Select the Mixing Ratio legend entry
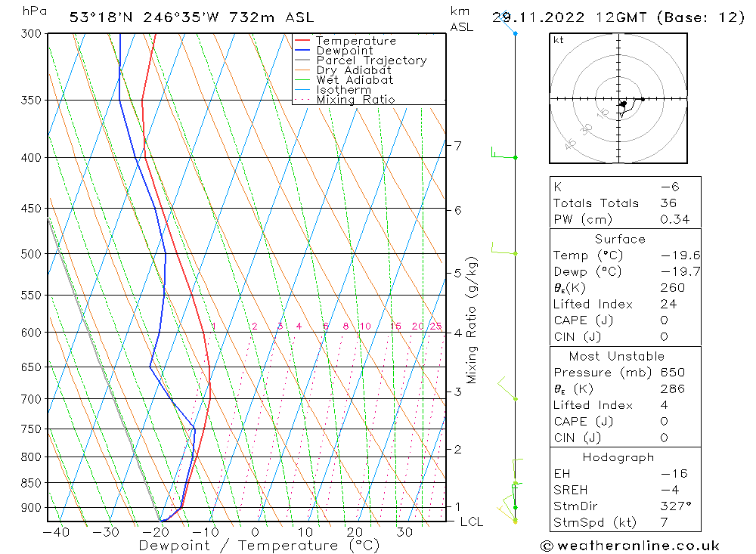Screen dimensions: 756x554 pyautogui.click(x=355, y=100)
